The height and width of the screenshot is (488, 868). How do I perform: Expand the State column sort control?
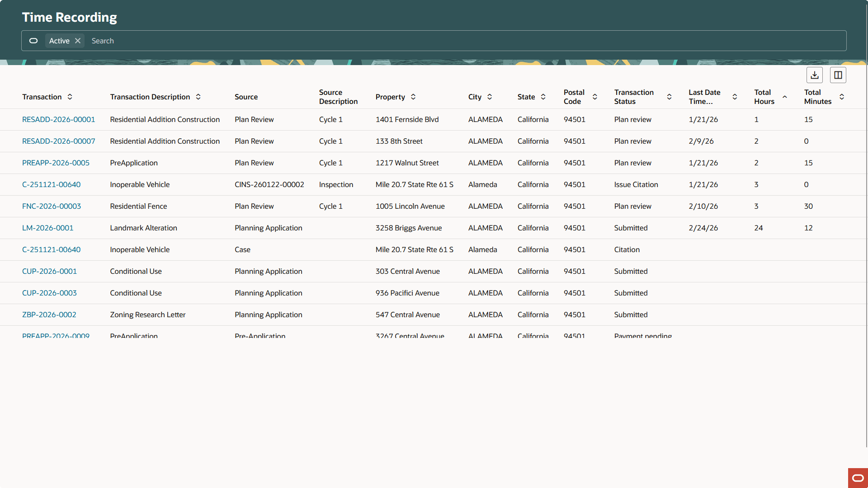[x=543, y=97]
